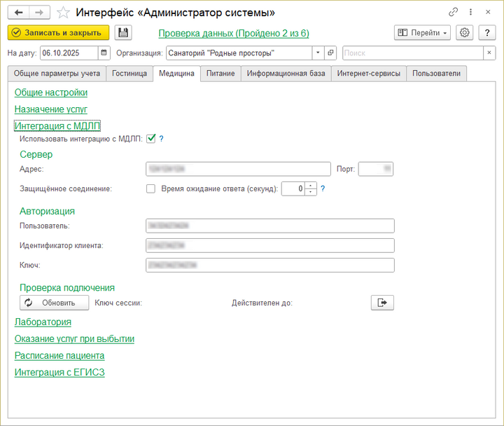Screen dimensions: 504x426
Task: Add form to favorites with star icon
Action: (x=63, y=13)
